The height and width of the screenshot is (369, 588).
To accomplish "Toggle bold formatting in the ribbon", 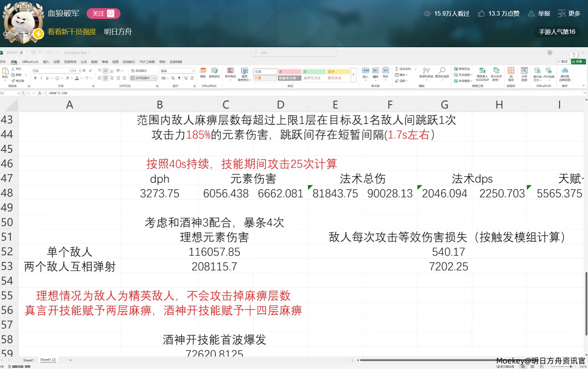I will coord(35,78).
